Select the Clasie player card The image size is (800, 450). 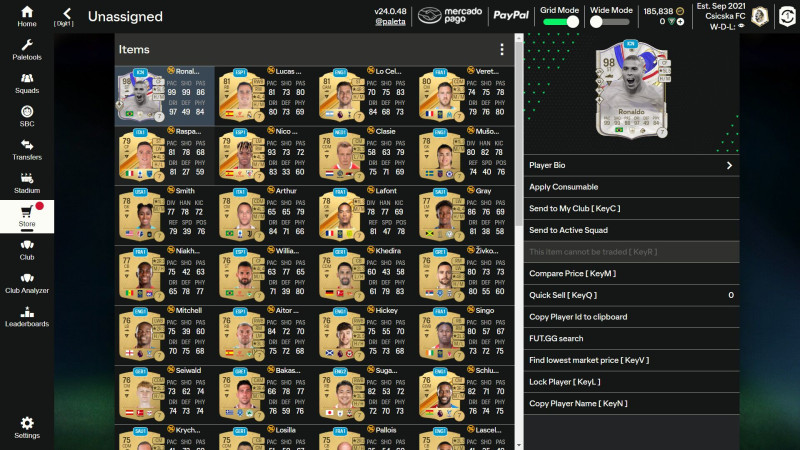click(364, 155)
